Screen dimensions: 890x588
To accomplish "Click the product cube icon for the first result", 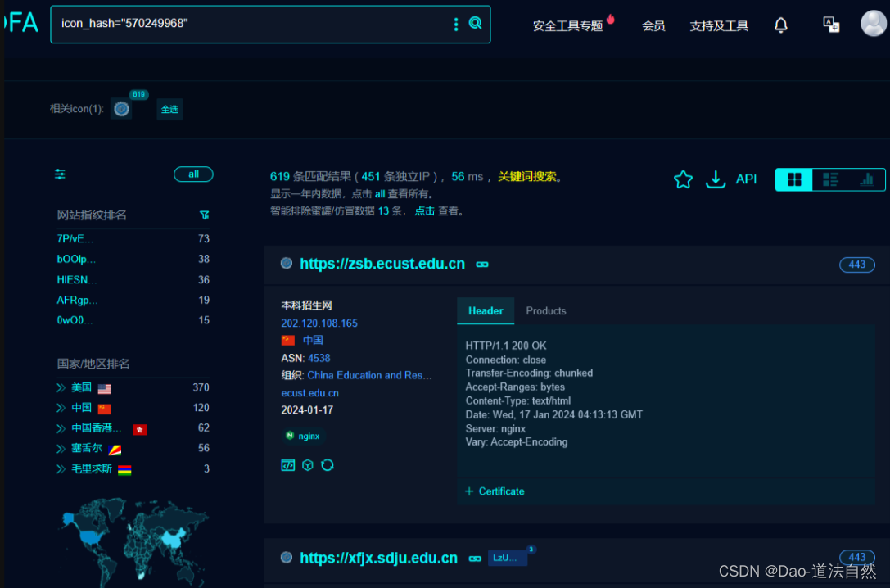I will point(308,464).
